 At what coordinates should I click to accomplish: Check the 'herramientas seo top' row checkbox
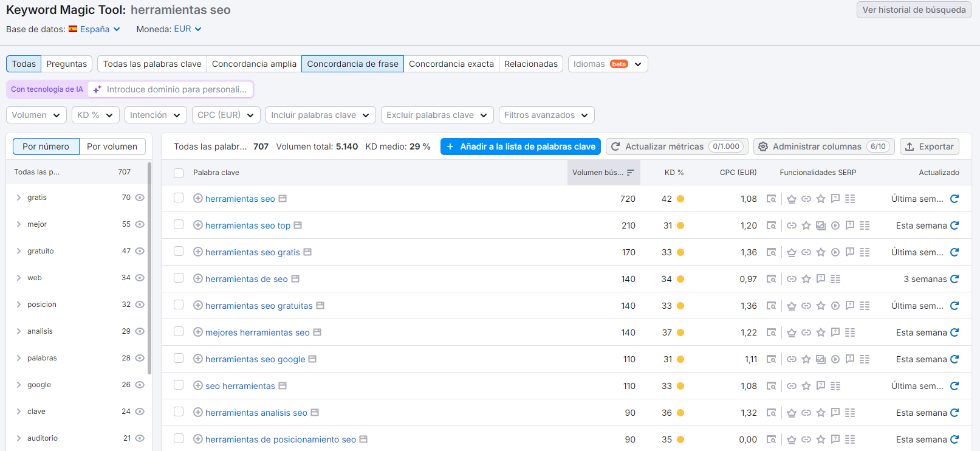pyautogui.click(x=179, y=224)
